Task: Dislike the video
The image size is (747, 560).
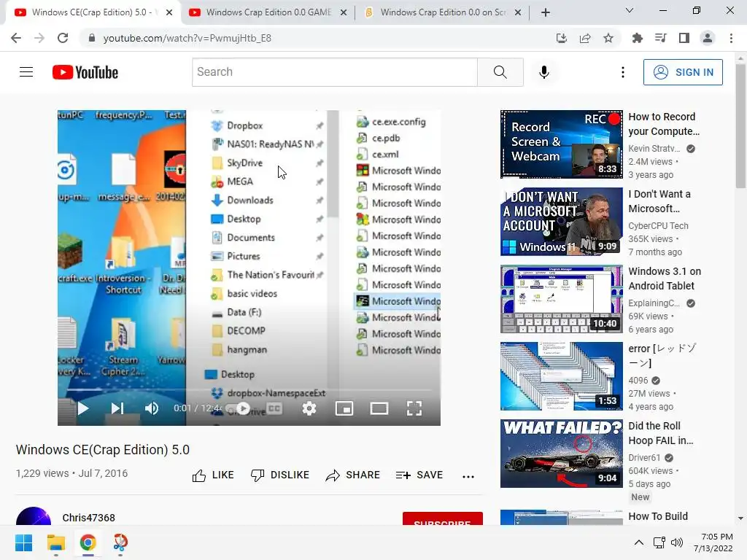Action: [x=280, y=475]
